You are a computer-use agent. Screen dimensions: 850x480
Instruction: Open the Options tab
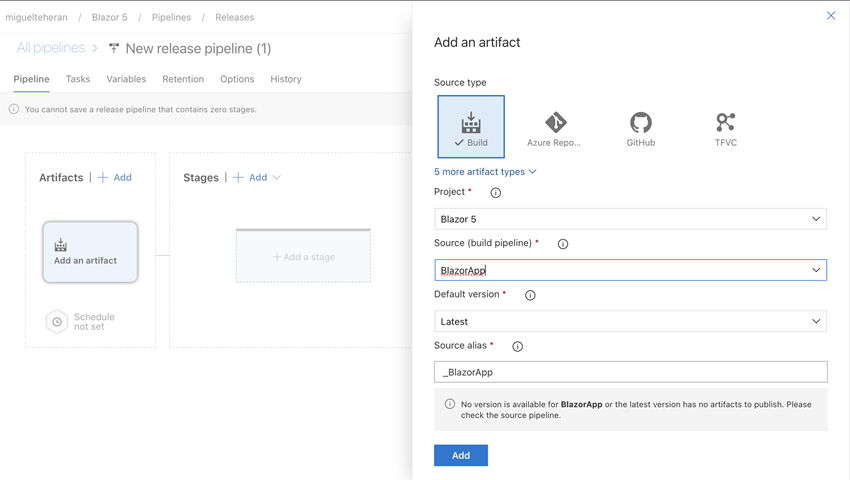pos(237,79)
